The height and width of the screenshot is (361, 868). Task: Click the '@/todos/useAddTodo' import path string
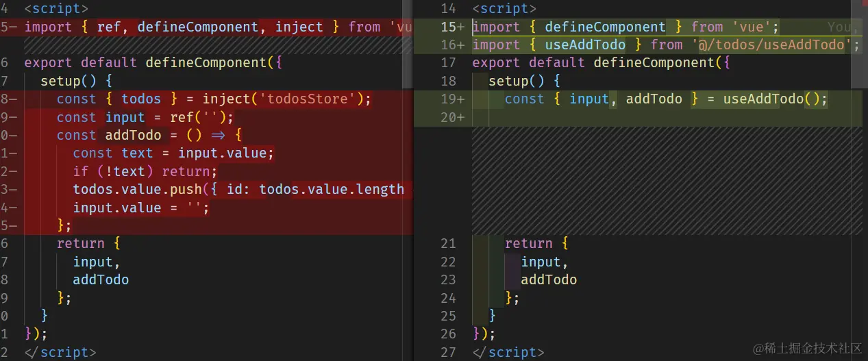click(771, 45)
